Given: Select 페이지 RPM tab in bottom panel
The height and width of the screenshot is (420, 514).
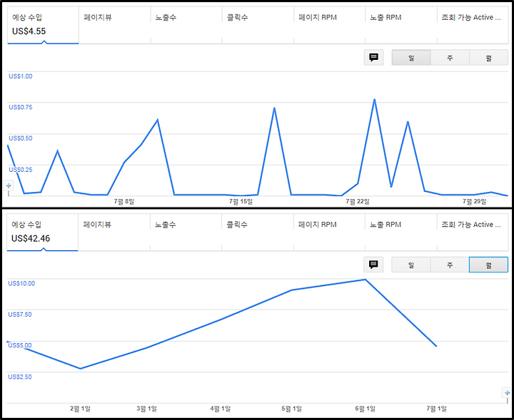Looking at the screenshot, I should [x=329, y=232].
